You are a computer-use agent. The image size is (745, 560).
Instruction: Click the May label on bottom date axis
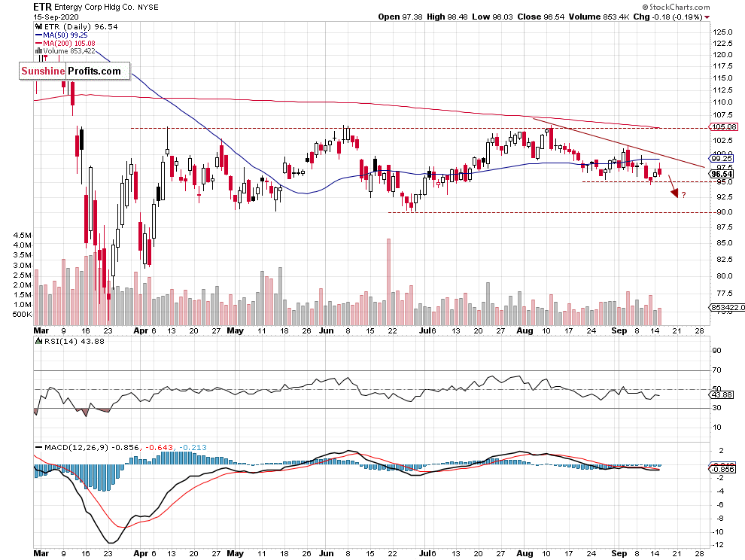coord(236,553)
